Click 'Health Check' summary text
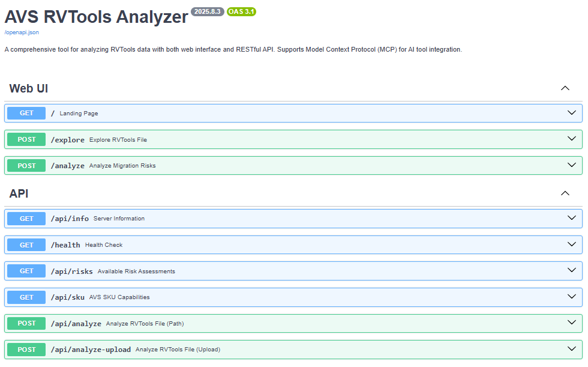 pos(104,244)
